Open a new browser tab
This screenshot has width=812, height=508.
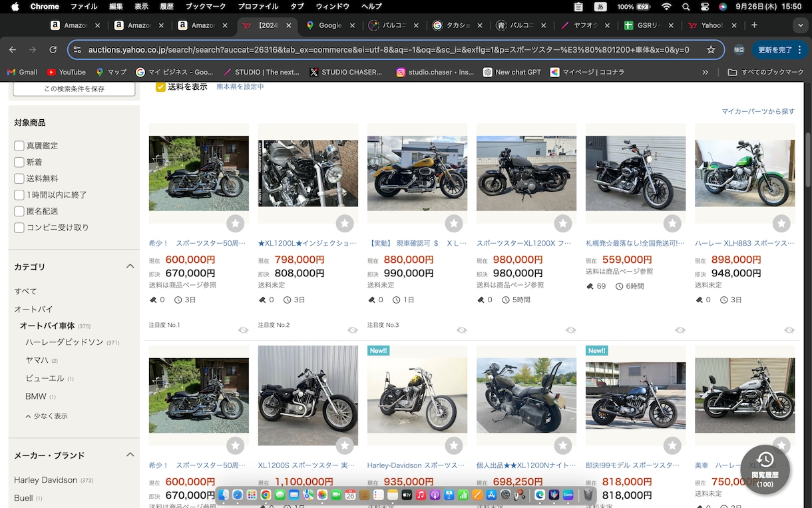[x=754, y=25]
